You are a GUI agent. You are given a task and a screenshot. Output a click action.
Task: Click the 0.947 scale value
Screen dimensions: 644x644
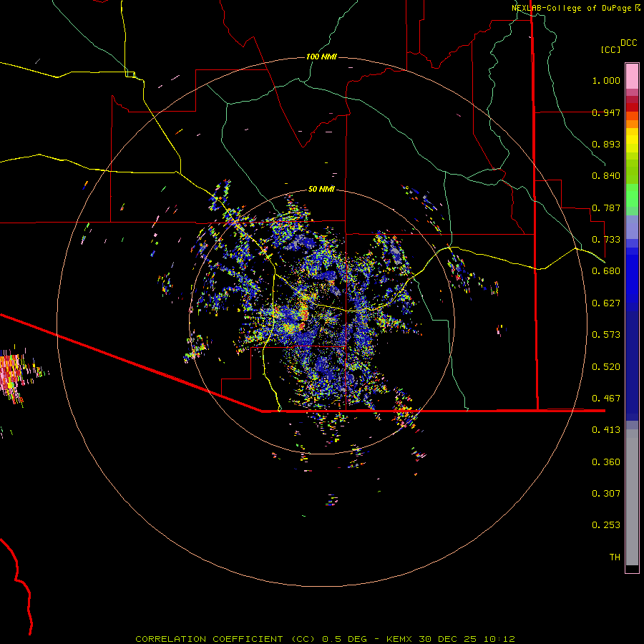point(606,112)
